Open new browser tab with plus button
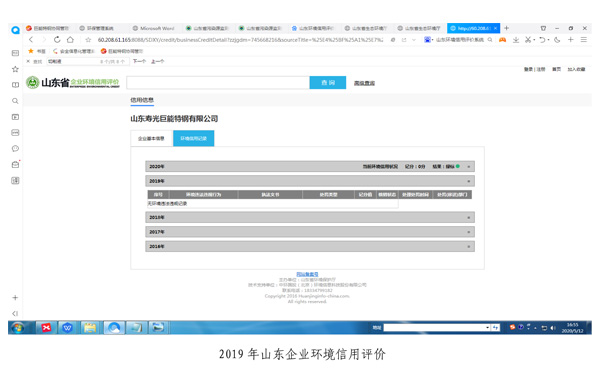Screen dimensions: 600x381 point(507,28)
